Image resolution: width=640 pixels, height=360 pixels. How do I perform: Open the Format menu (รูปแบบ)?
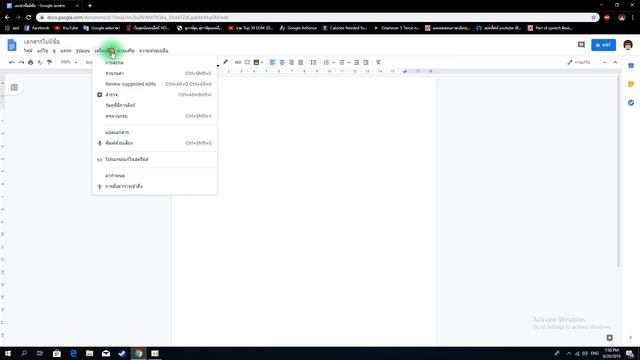click(x=83, y=51)
